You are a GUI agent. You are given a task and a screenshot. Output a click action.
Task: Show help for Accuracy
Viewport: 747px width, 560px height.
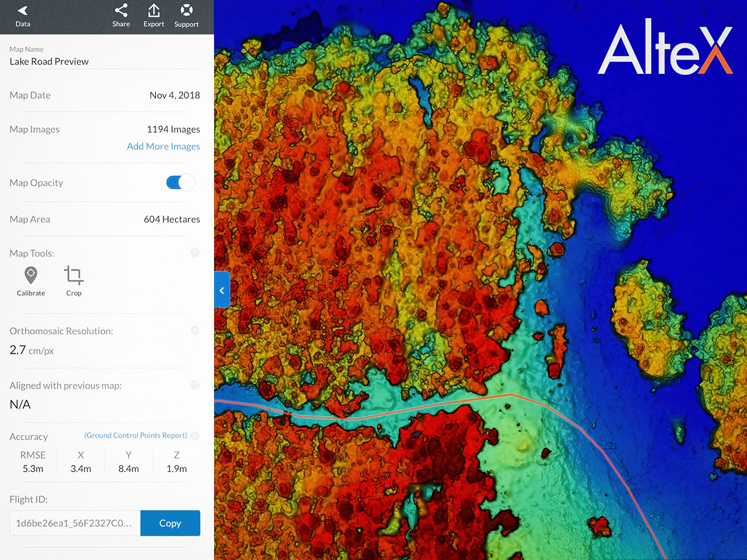tap(195, 436)
